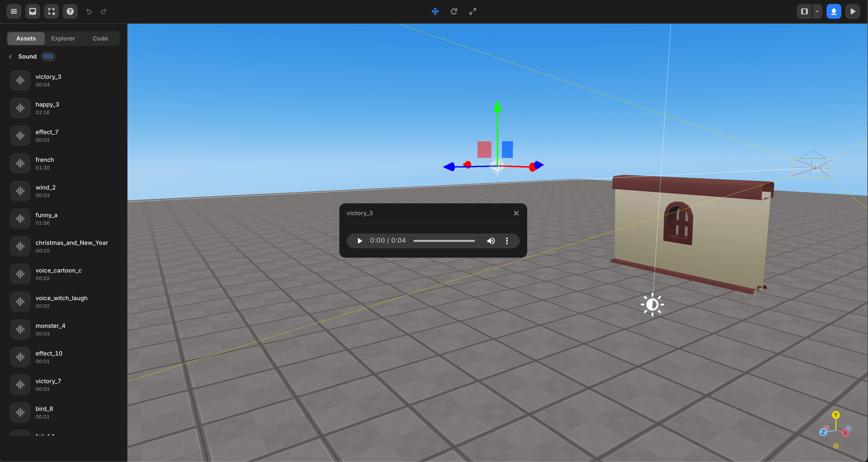The image size is (868, 462).
Task: Click the undo arrow icon
Action: coord(89,11)
